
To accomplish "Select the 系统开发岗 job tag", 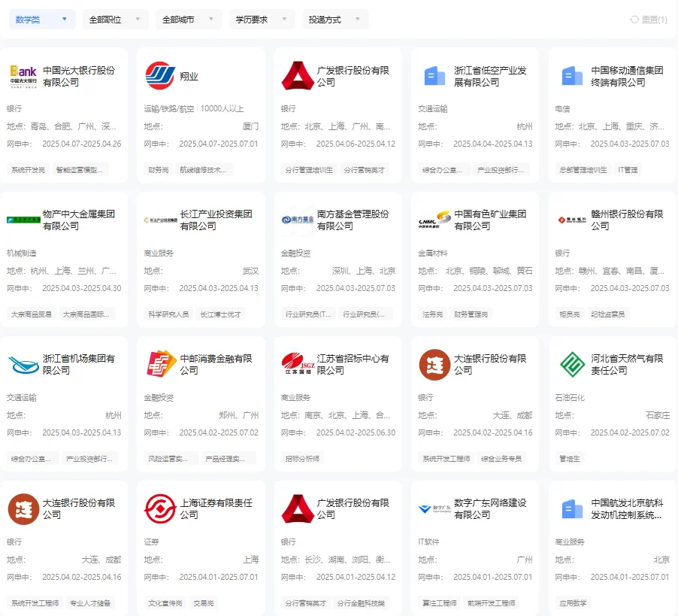I will [x=28, y=170].
